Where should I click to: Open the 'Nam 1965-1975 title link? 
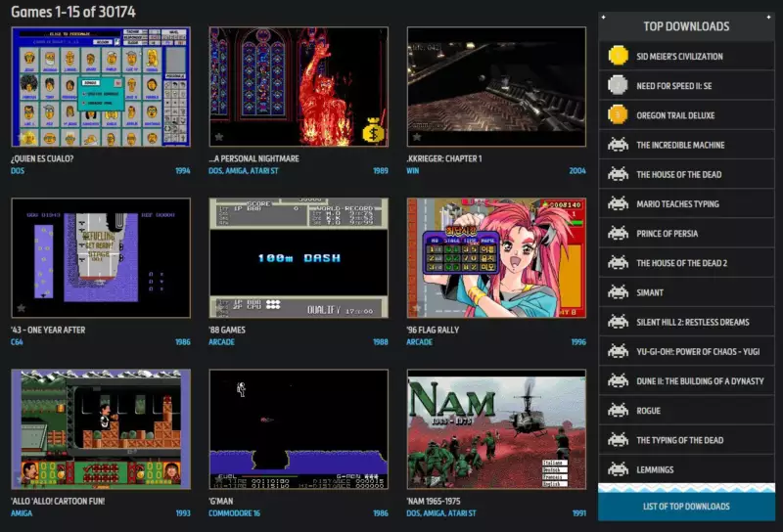tap(434, 501)
